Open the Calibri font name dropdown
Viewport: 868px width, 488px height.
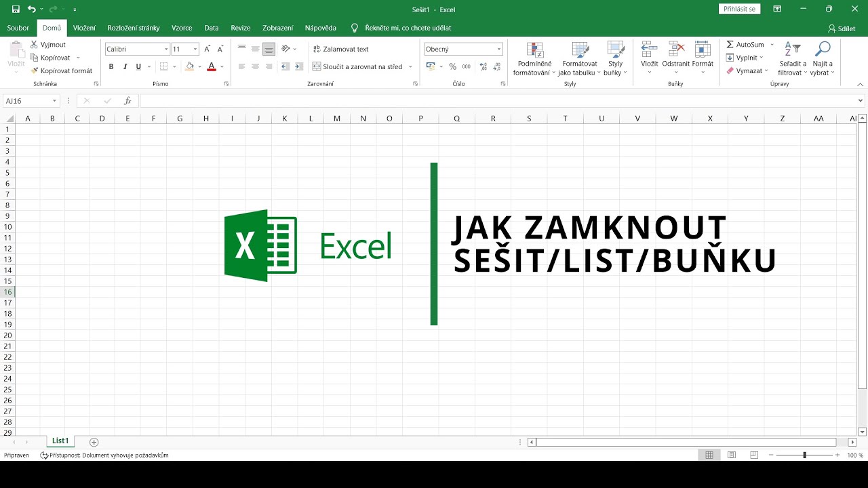(167, 49)
